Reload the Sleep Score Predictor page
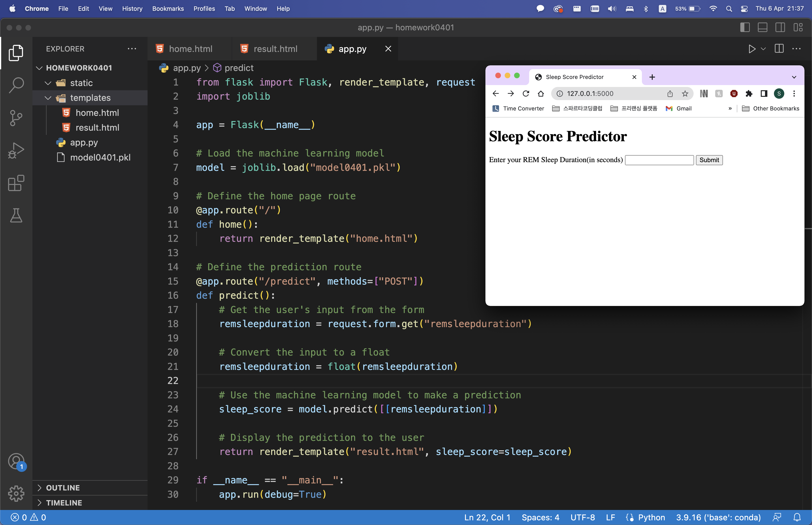The image size is (812, 525). [x=526, y=93]
